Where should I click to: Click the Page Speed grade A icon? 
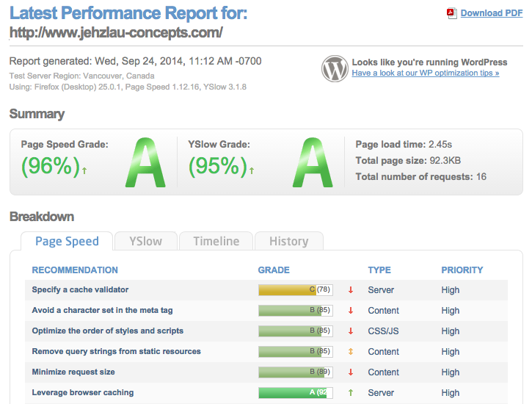[147, 163]
